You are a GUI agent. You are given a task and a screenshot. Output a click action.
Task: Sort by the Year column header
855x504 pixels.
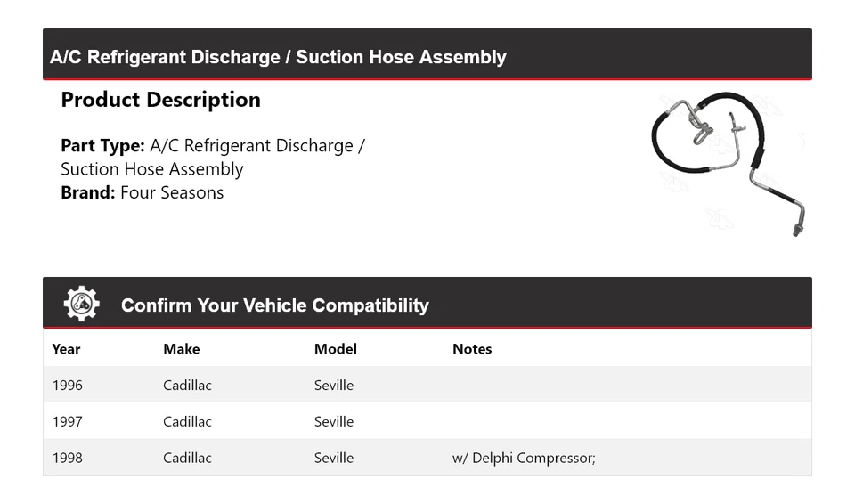[x=66, y=349]
